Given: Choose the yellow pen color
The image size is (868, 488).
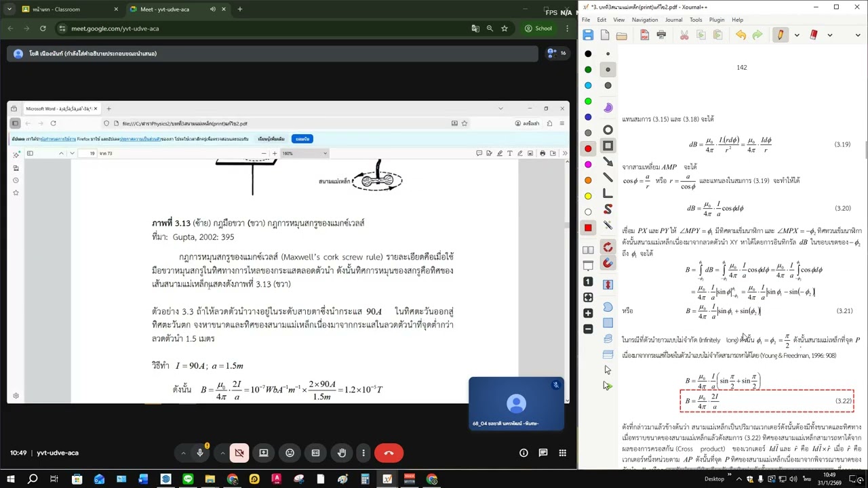Looking at the screenshot, I should click(588, 196).
